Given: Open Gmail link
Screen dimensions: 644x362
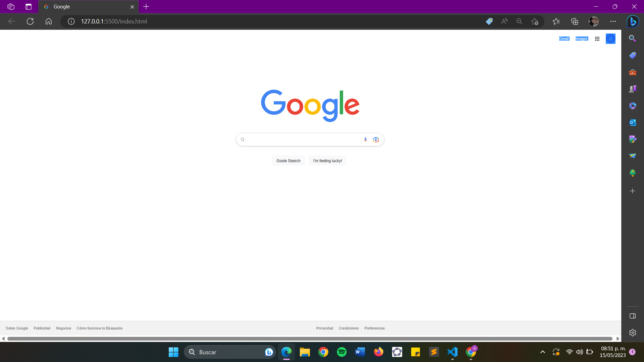Looking at the screenshot, I should coord(564,39).
